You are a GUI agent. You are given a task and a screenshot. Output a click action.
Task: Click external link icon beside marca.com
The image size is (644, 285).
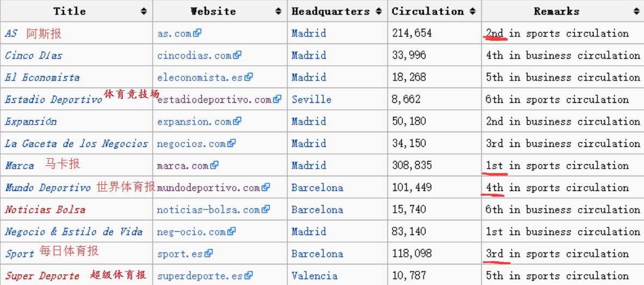[x=214, y=165]
